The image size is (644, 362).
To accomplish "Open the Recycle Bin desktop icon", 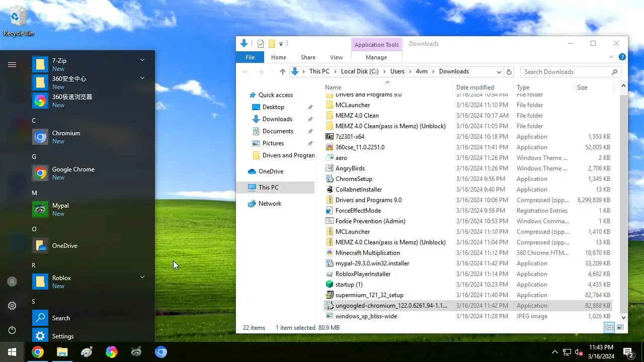I will pos(18,21).
